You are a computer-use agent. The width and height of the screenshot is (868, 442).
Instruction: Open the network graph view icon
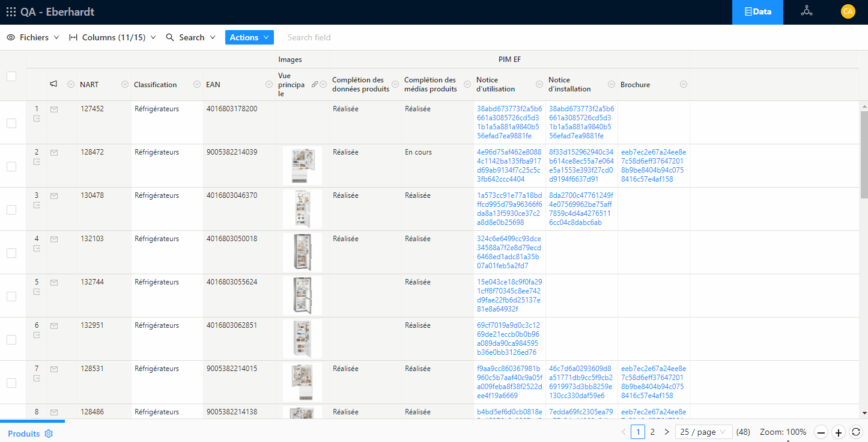(806, 12)
